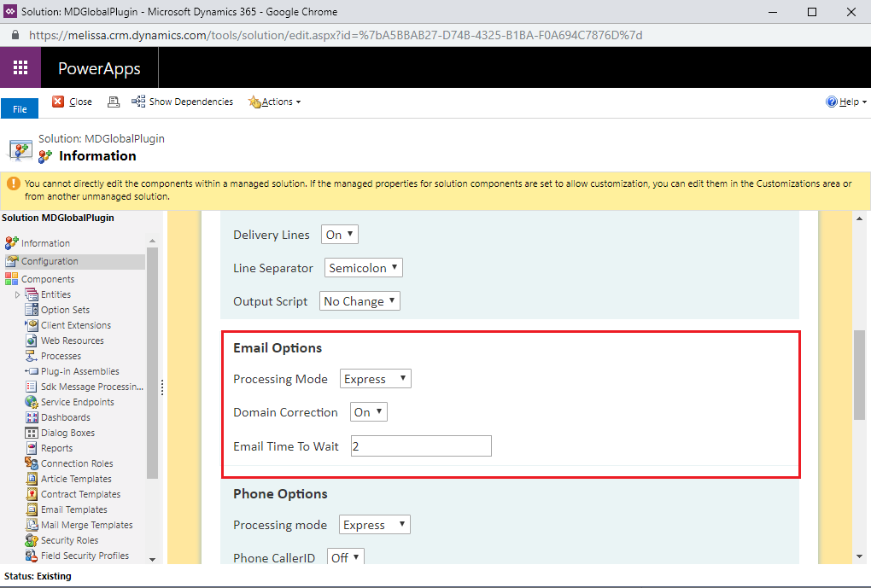
Task: Click the Mail Merge Templates icon
Action: [32, 525]
